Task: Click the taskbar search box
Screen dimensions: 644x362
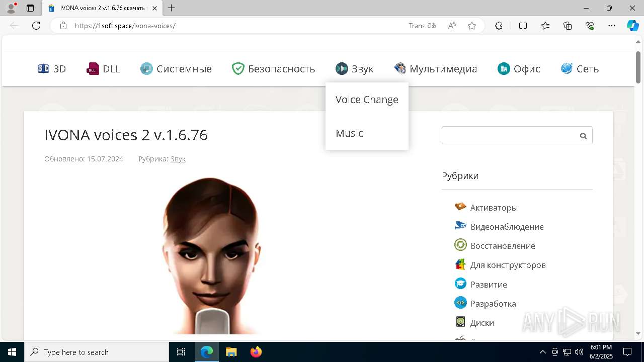Action: pos(97,352)
